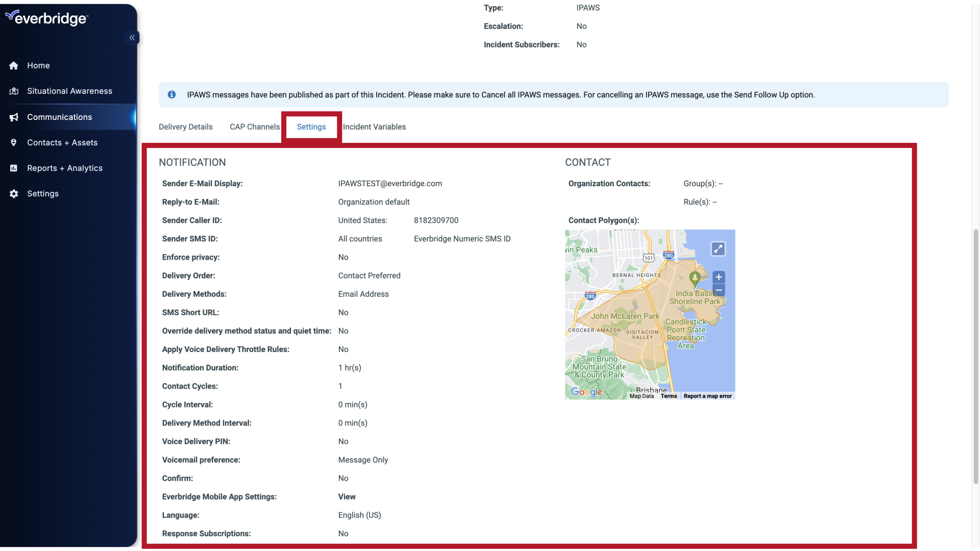Click the info icon in the IPAWS banner
980x551 pixels.
(x=172, y=95)
